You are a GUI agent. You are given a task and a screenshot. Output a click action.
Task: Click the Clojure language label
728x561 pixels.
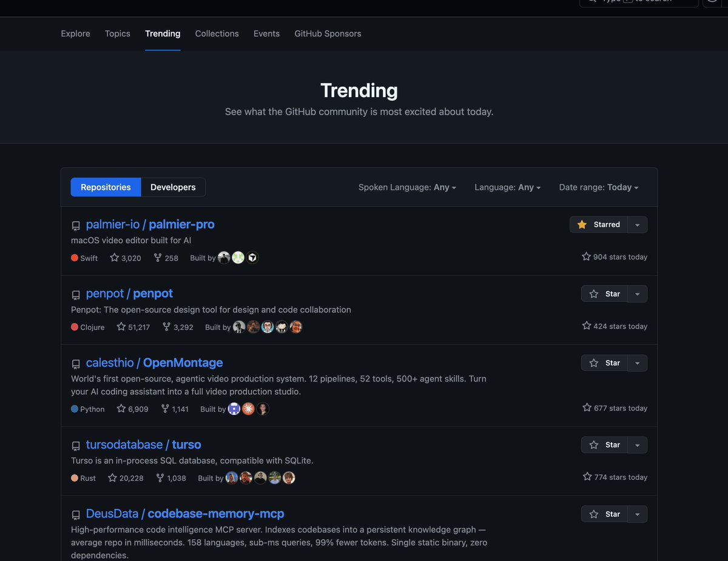pyautogui.click(x=88, y=327)
